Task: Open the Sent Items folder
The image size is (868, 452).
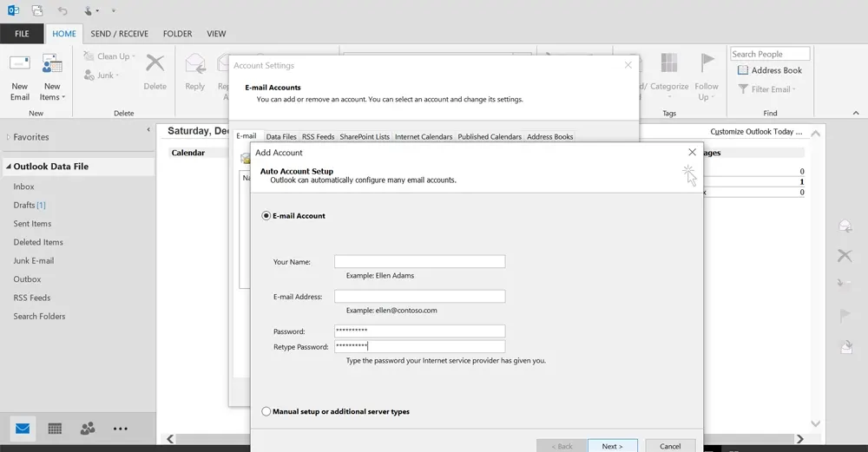Action: point(32,224)
